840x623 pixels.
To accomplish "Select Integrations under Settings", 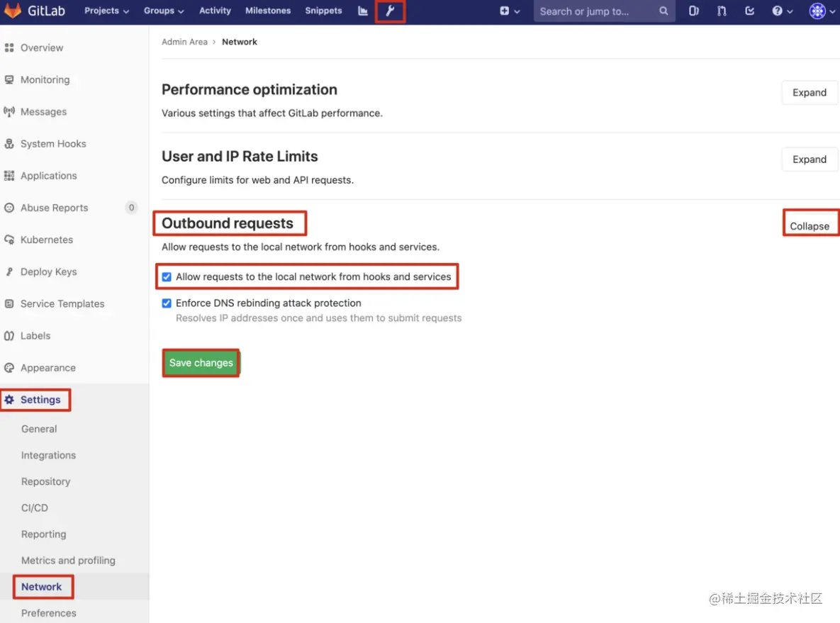I will point(48,455).
